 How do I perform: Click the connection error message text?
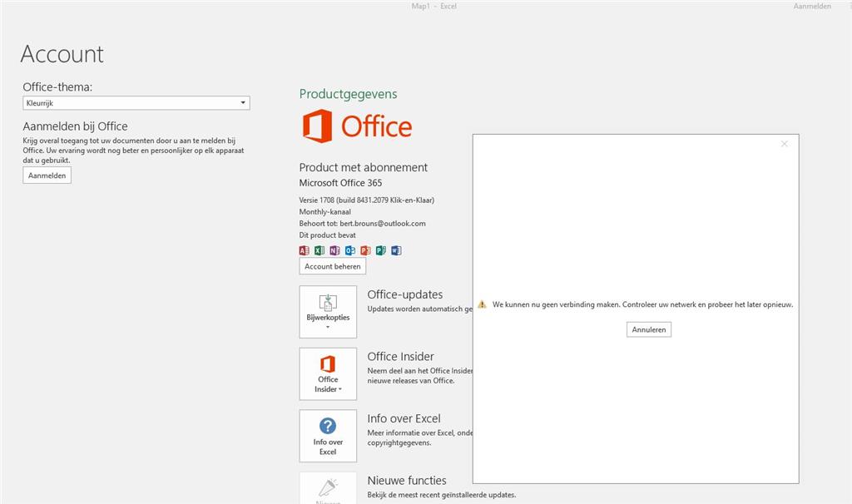[x=643, y=304]
